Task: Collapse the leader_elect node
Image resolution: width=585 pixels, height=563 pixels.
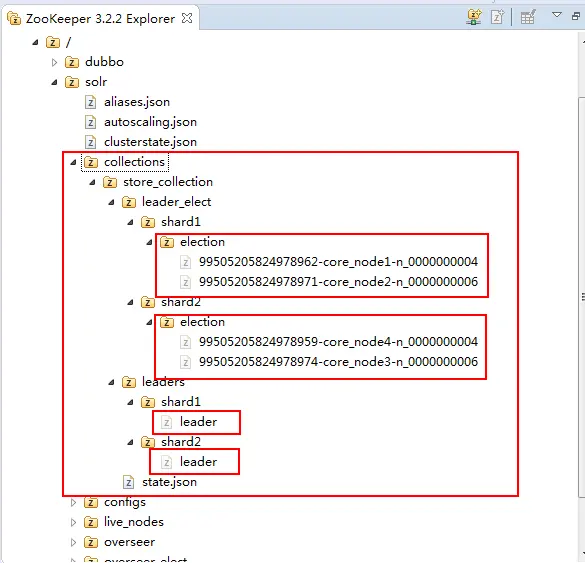Action: 112,202
